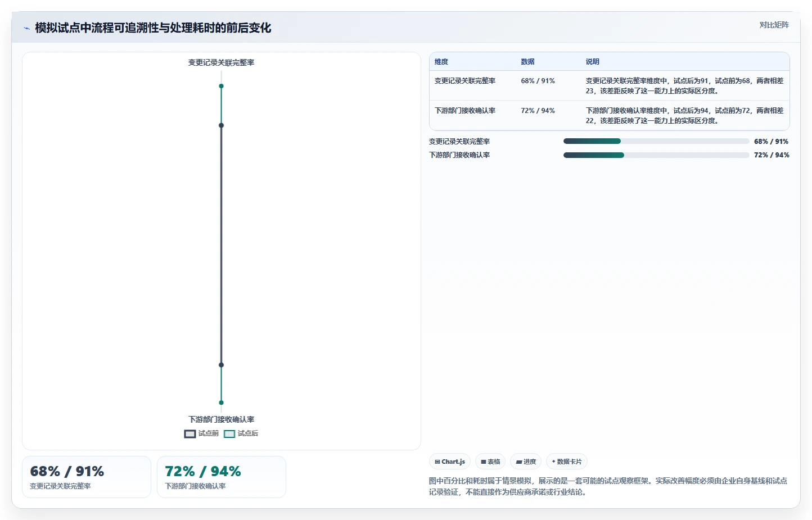This screenshot has width=812, height=520.
Task: Click the page title 模拟试点中流程可追溯性
Action: [153, 28]
